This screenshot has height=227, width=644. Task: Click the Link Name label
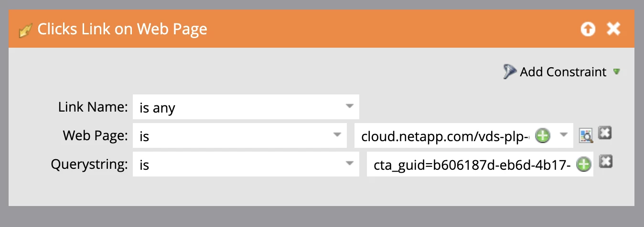[x=93, y=107]
